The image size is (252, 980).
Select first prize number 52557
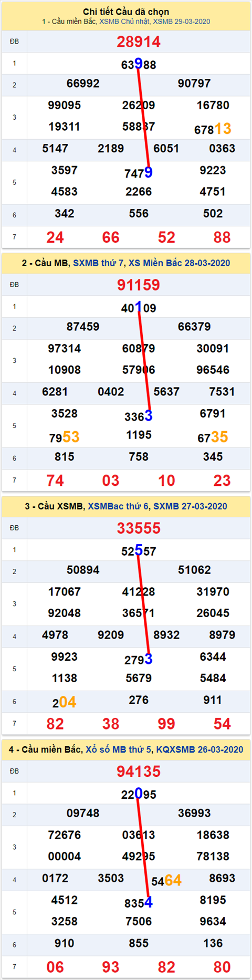click(x=139, y=550)
